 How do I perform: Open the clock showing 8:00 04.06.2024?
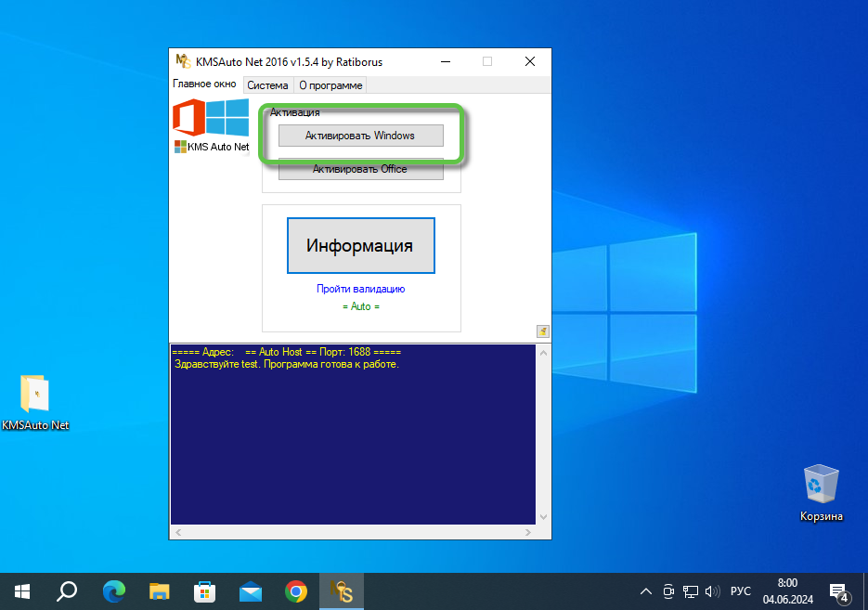click(788, 591)
